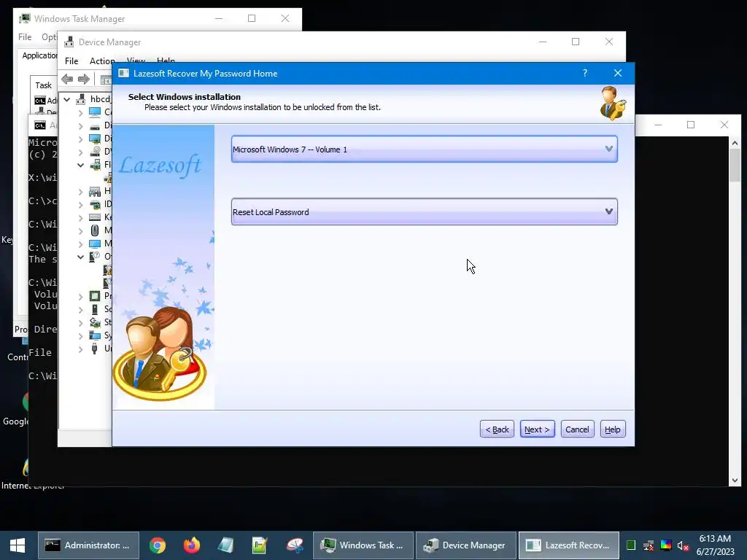The width and height of the screenshot is (747, 560).
Task: Maximize the Windows Task Manager window
Action: tap(252, 18)
